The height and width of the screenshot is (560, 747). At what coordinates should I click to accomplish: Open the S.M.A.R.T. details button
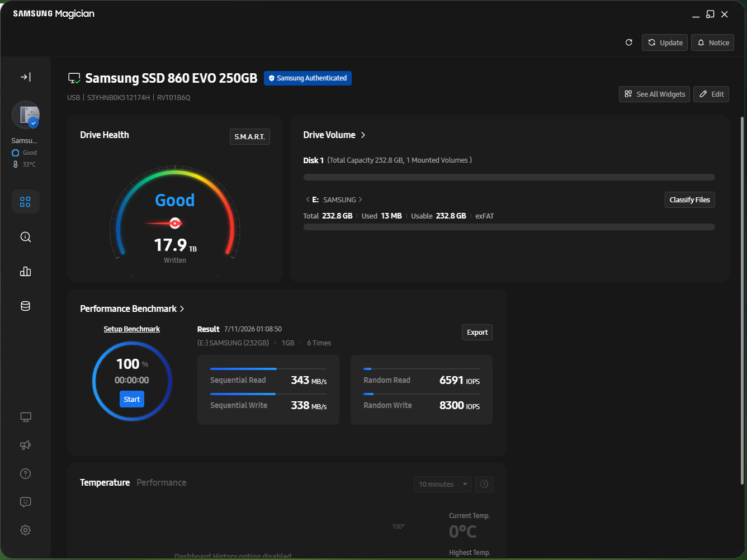(250, 137)
